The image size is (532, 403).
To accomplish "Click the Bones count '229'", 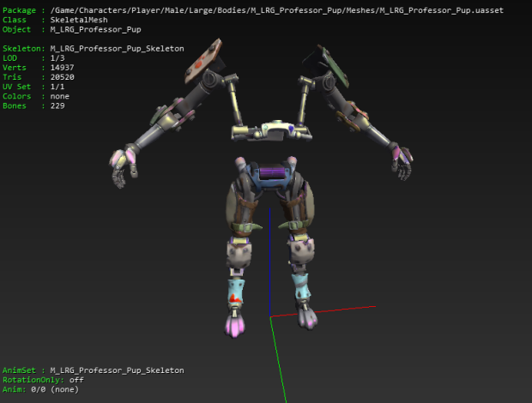I will (x=57, y=105).
